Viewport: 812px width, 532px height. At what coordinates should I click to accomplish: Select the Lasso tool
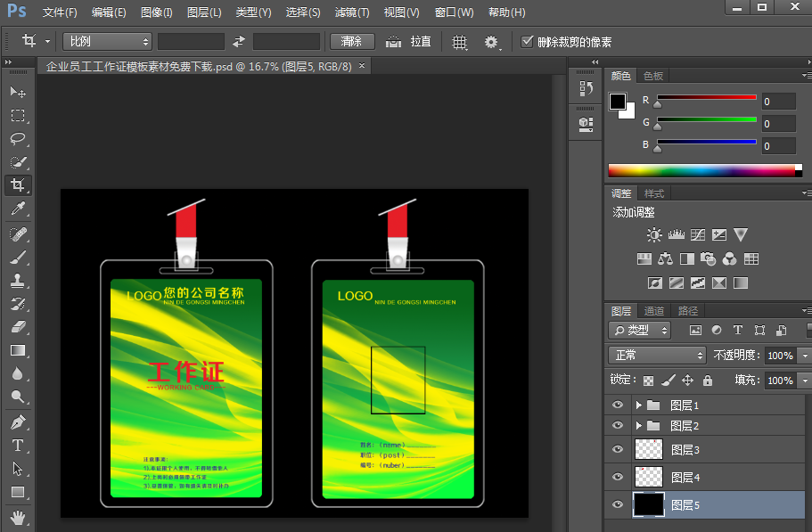18,139
